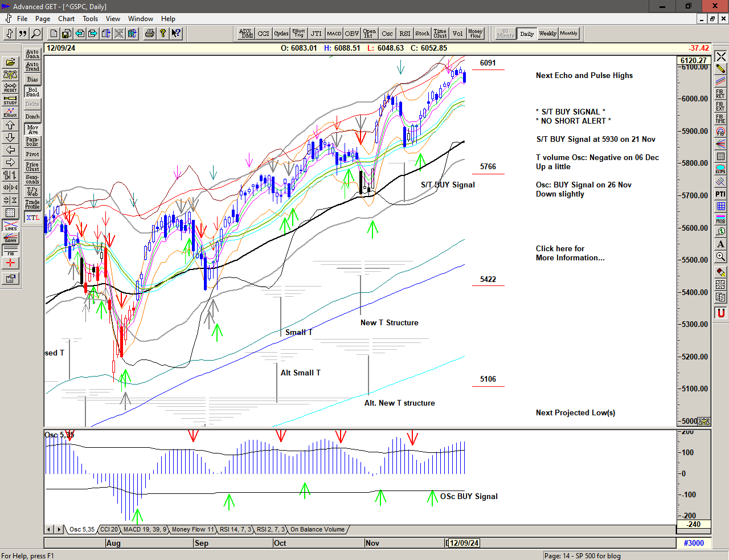Click 'Click here for More Information...' text
This screenshot has height=560, width=729.
[x=570, y=253]
